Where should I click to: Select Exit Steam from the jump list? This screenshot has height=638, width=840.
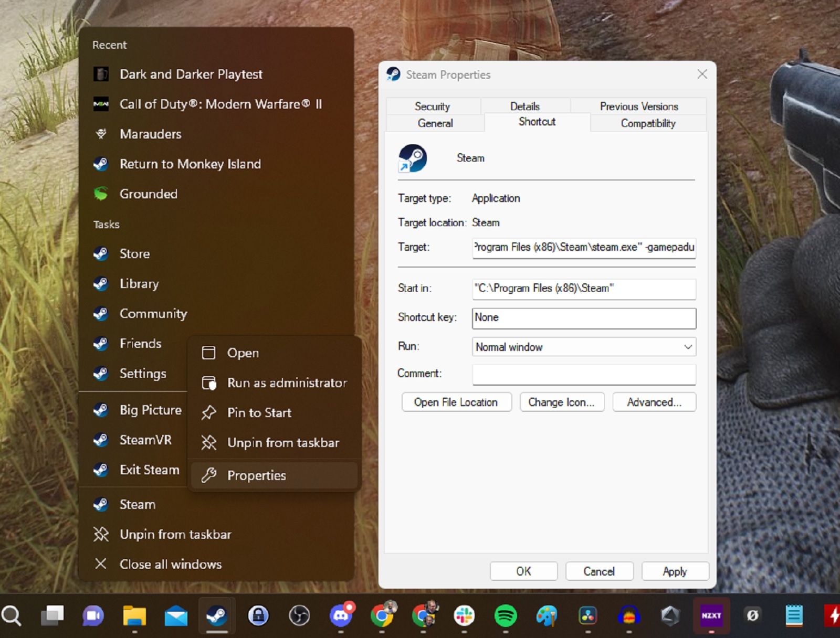coord(150,470)
